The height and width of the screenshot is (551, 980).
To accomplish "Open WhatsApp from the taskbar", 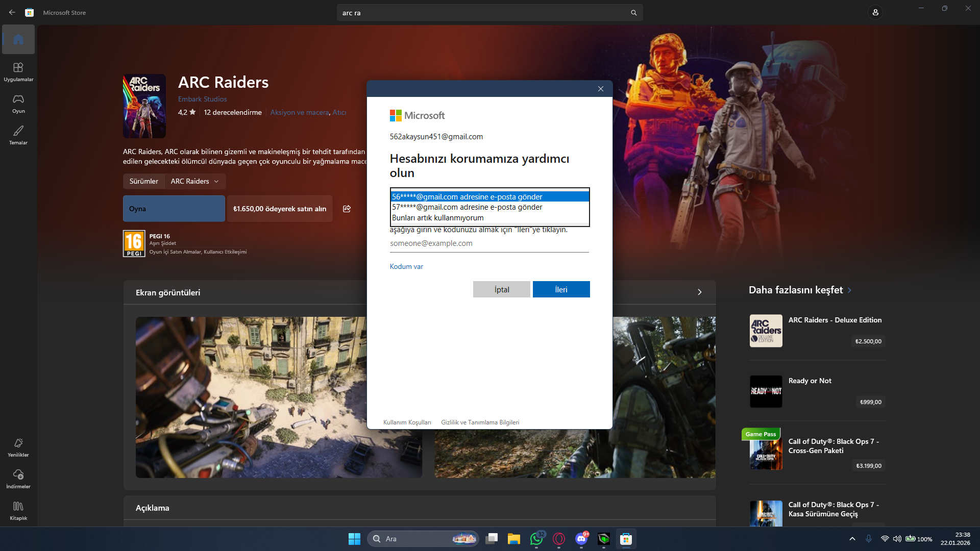I will [536, 539].
